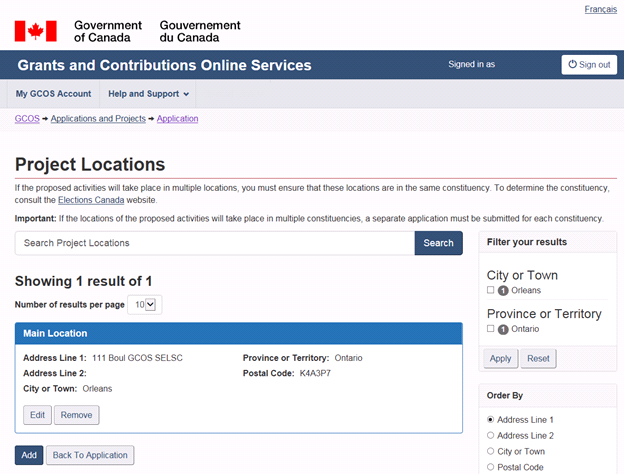Screen dimensions: 624x474
Task: Go to GCOS breadcrumb link
Action: (x=27, y=119)
